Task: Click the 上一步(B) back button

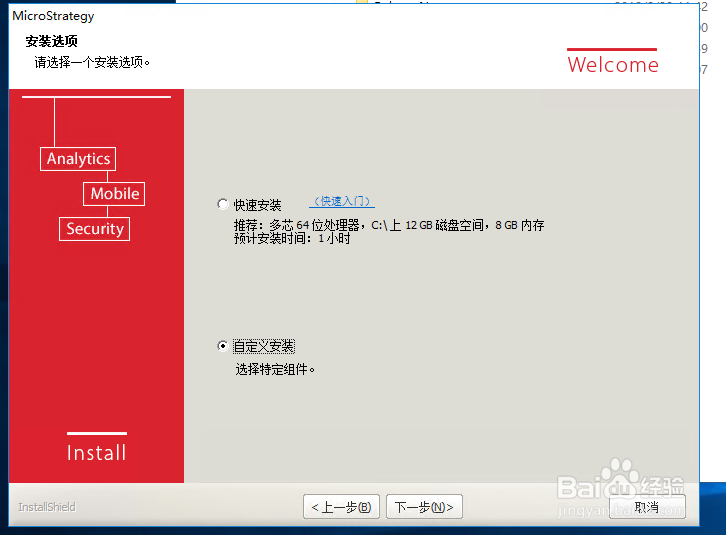Action: 341,507
